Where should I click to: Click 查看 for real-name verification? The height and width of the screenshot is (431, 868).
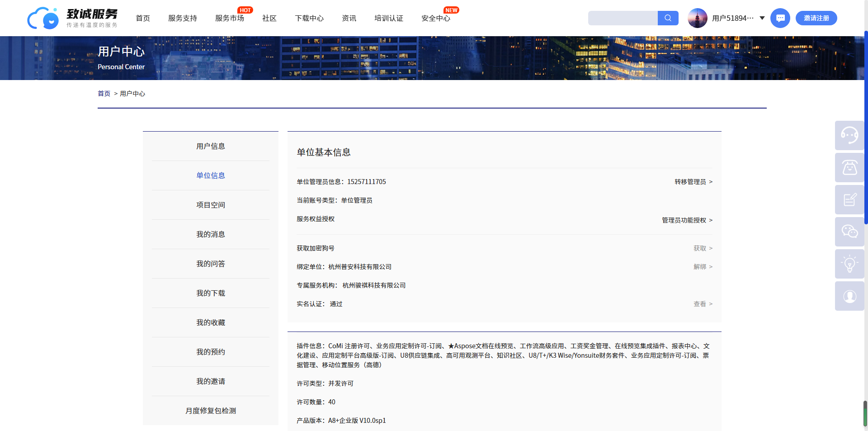[x=703, y=304]
